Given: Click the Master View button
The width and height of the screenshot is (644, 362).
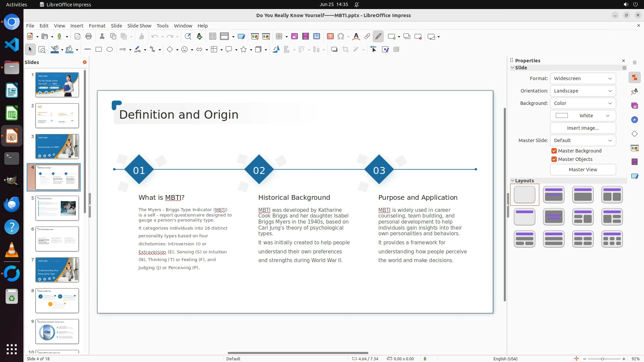Looking at the screenshot, I should [583, 170].
